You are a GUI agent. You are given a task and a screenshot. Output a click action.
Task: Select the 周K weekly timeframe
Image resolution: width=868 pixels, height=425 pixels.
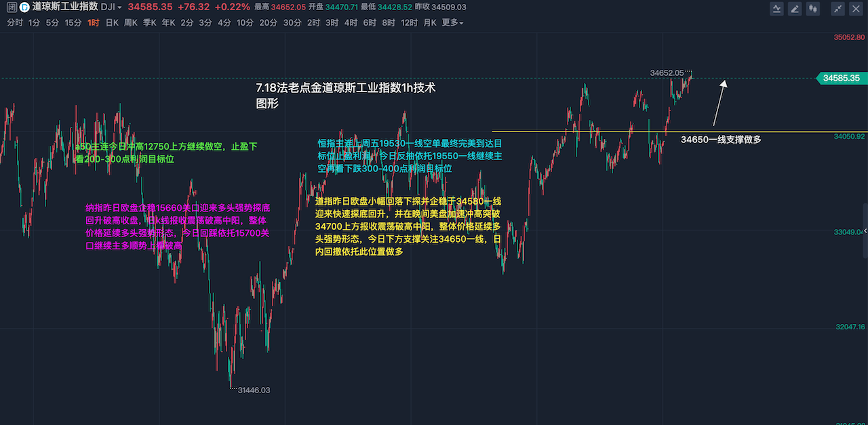click(130, 22)
